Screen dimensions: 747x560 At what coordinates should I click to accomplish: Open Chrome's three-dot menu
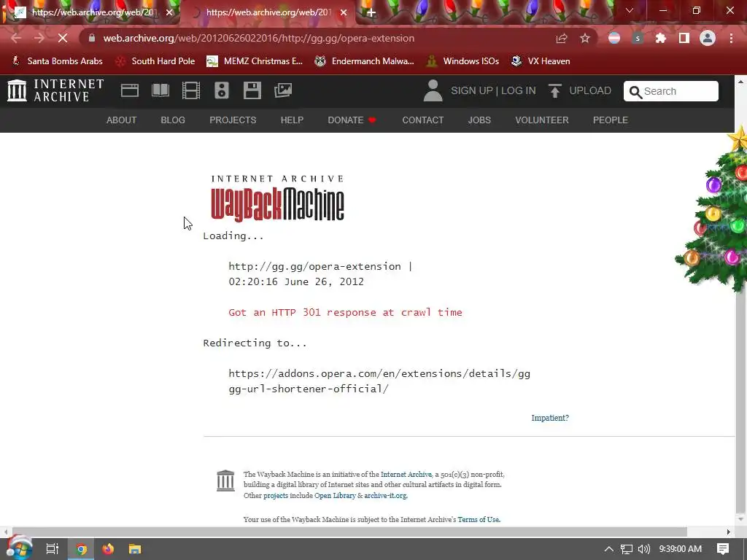tap(731, 38)
